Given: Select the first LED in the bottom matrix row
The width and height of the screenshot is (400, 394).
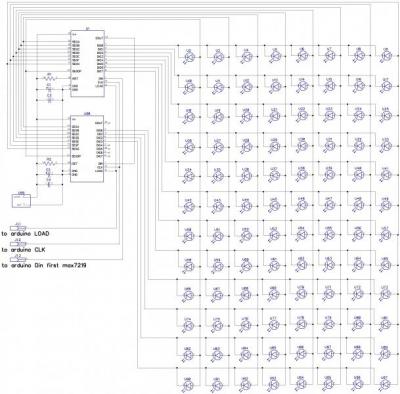Looking at the screenshot, I should tap(189, 386).
